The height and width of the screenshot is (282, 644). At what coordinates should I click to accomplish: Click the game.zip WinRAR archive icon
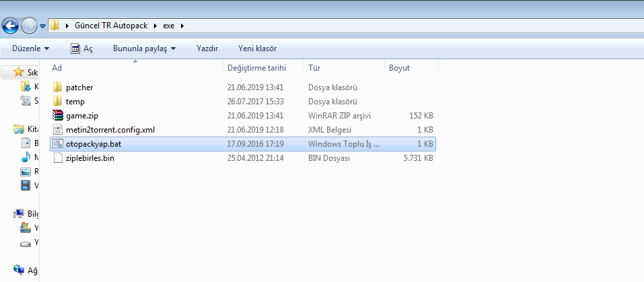click(x=57, y=116)
